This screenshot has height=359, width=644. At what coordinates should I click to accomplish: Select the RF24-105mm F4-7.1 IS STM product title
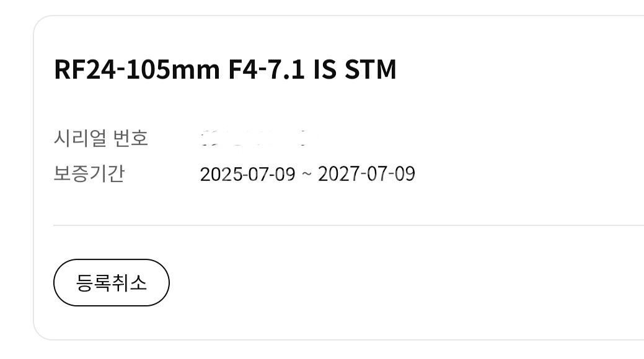coord(225,69)
